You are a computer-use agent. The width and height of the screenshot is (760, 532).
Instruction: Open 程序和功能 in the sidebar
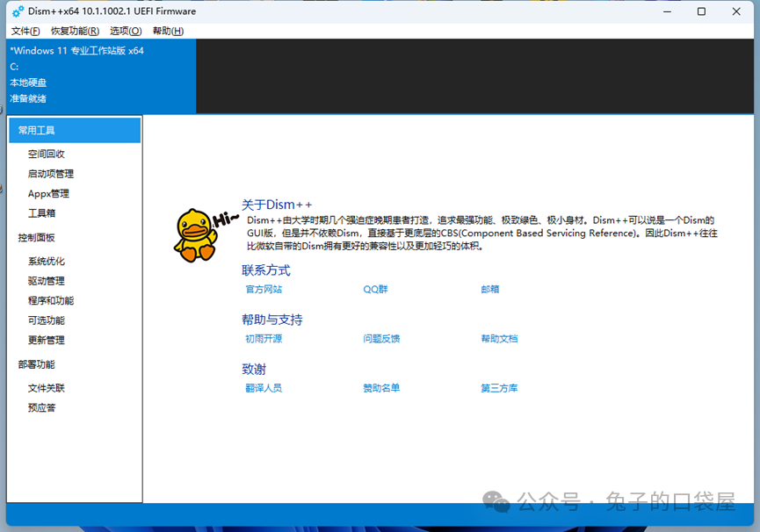pos(51,300)
